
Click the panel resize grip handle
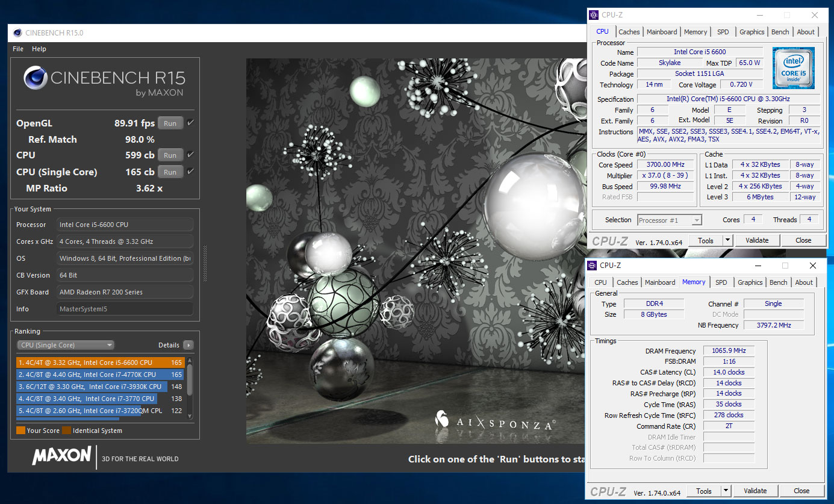[x=205, y=263]
